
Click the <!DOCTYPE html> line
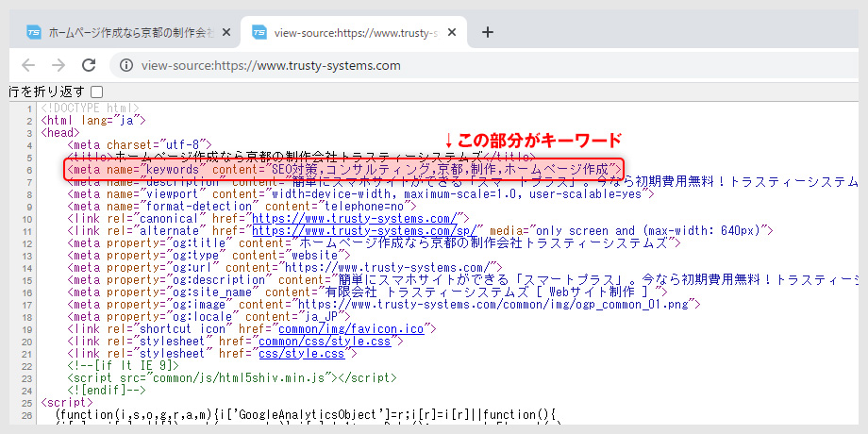click(x=90, y=108)
